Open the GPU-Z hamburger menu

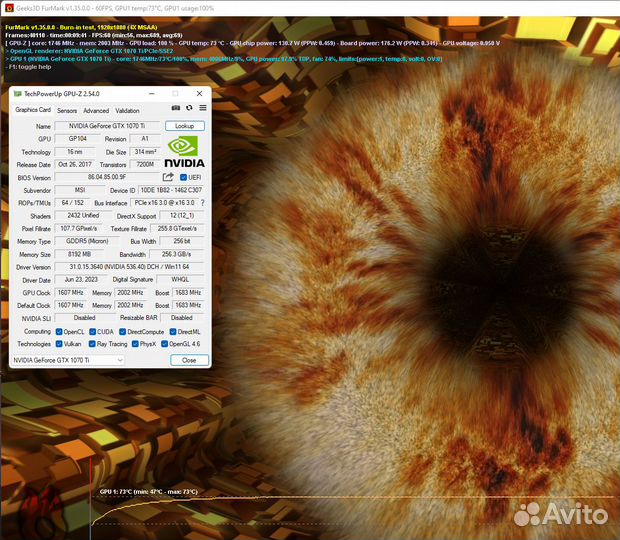pyautogui.click(x=202, y=108)
